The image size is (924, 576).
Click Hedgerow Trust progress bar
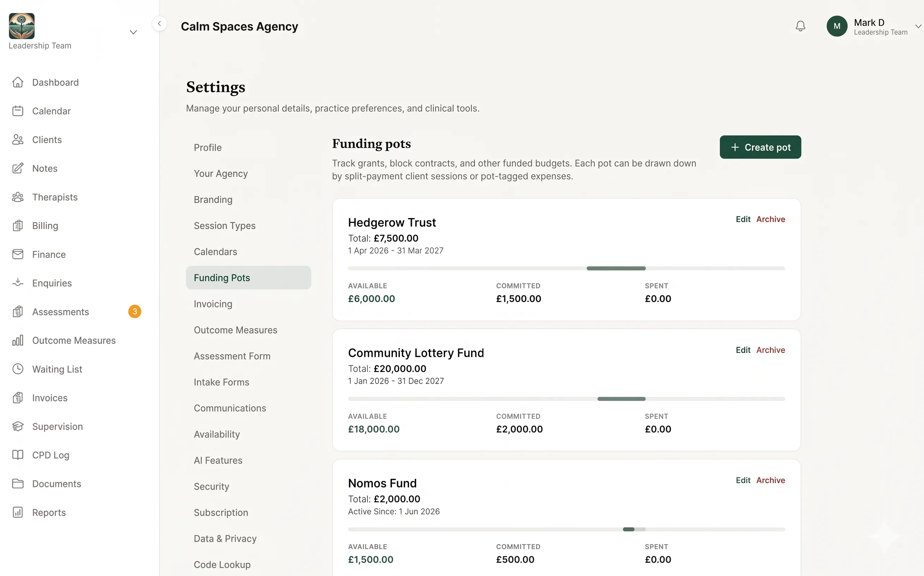tap(566, 268)
